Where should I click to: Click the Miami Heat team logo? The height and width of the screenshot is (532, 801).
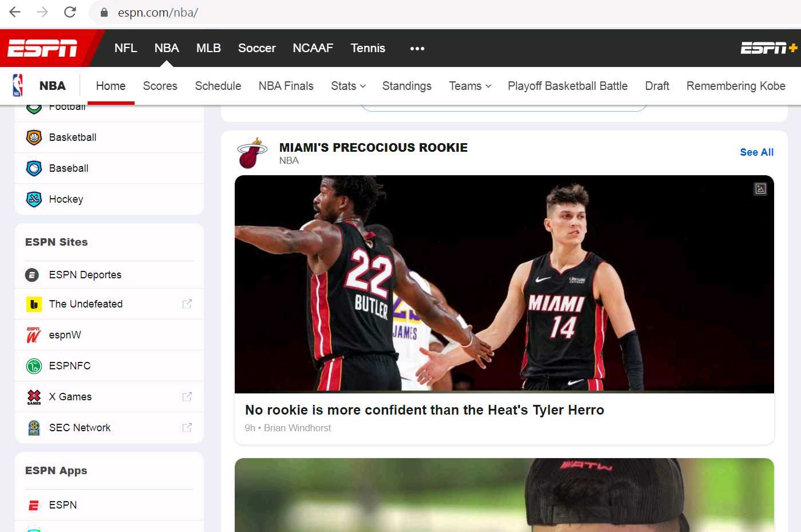252,153
